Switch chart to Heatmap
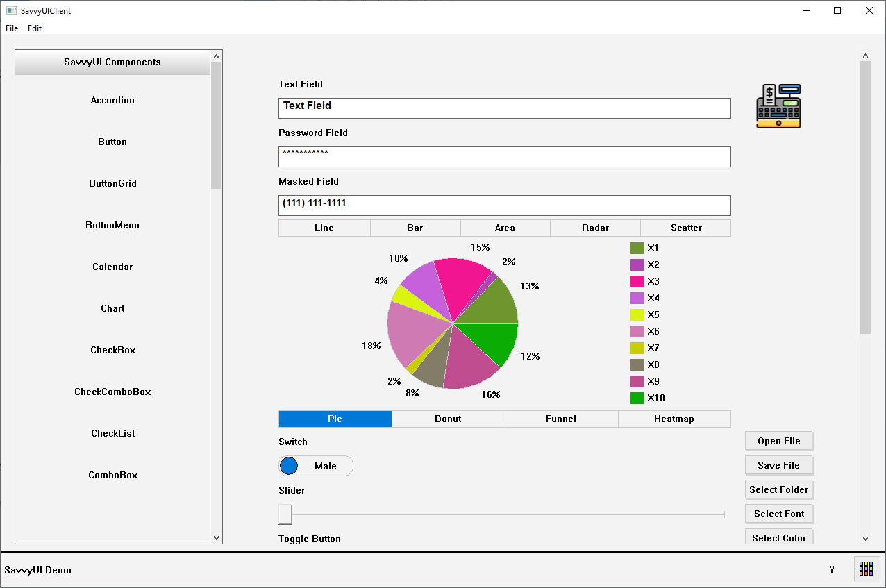 674,419
